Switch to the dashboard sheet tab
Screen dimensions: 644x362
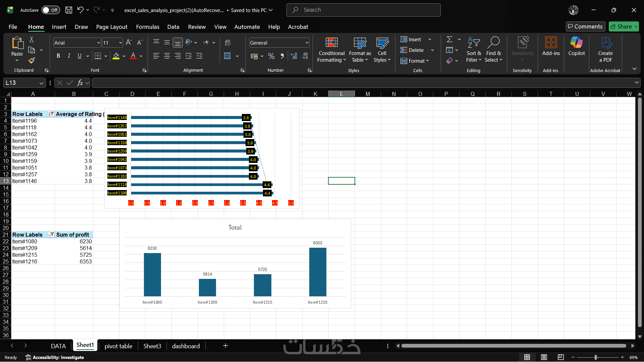pyautogui.click(x=185, y=346)
